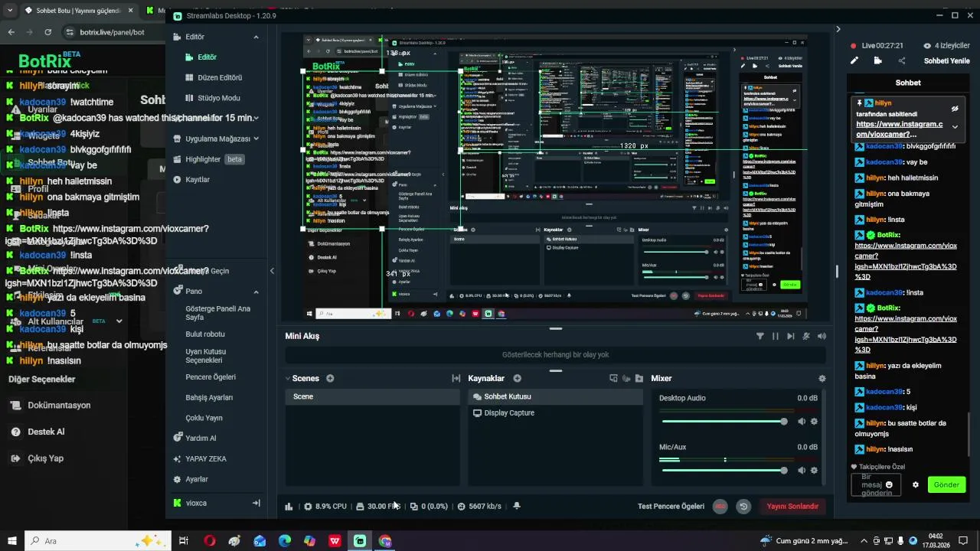The width and height of the screenshot is (980, 551).
Task: Expand Uygulama Mağazası menu
Action: point(256,139)
